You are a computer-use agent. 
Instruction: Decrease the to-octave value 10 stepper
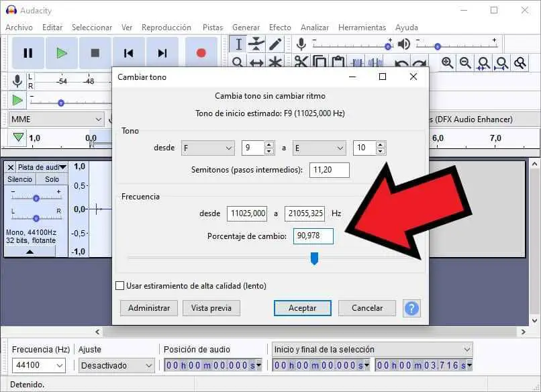(380, 151)
